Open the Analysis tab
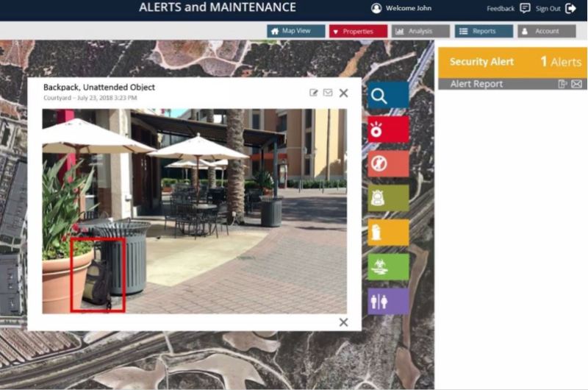Viewport: 588px width, 390px height. [420, 31]
